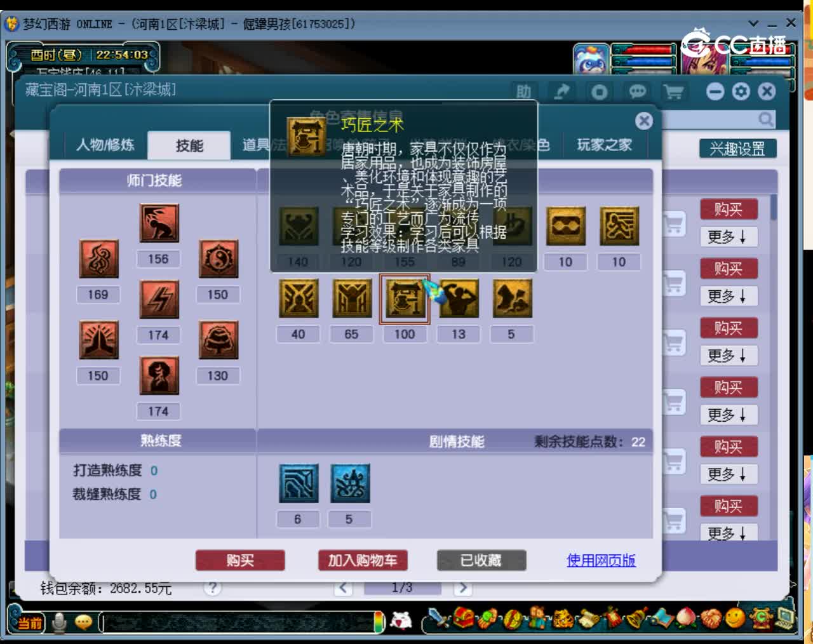The height and width of the screenshot is (644, 813).
Task: Select the praying hands sect skill icon
Action: [98, 340]
